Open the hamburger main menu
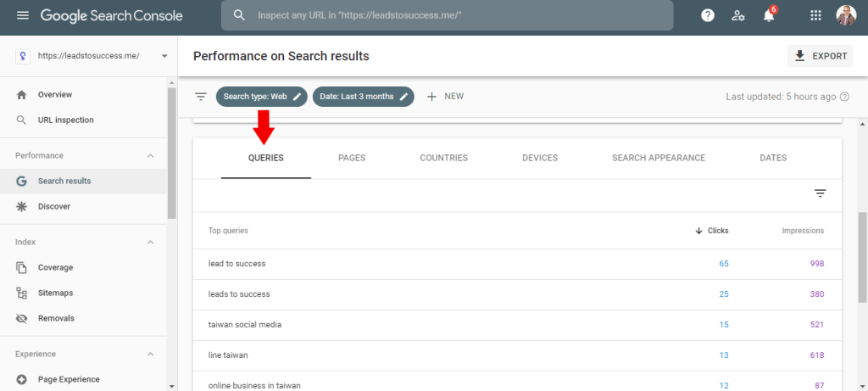 click(23, 15)
